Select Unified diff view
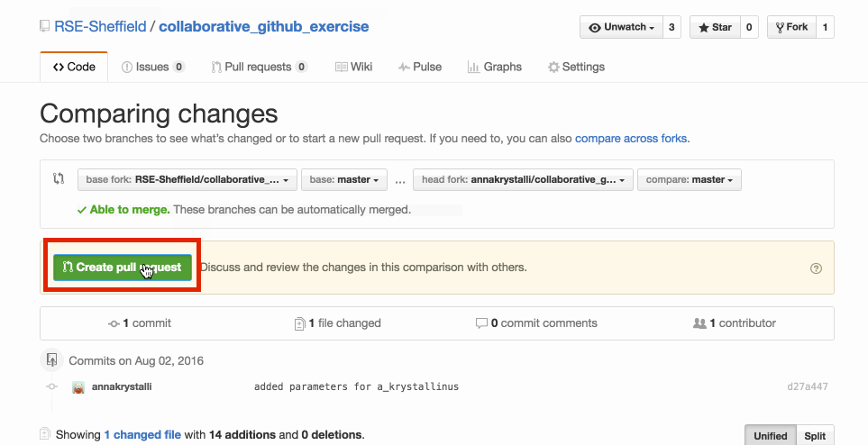The image size is (868, 445). [x=771, y=436]
